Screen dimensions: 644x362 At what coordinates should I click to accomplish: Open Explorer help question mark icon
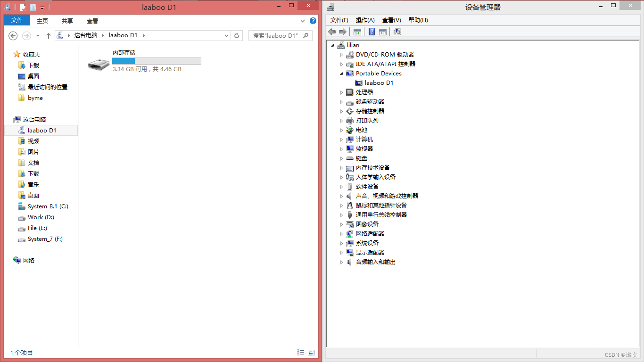(x=313, y=21)
